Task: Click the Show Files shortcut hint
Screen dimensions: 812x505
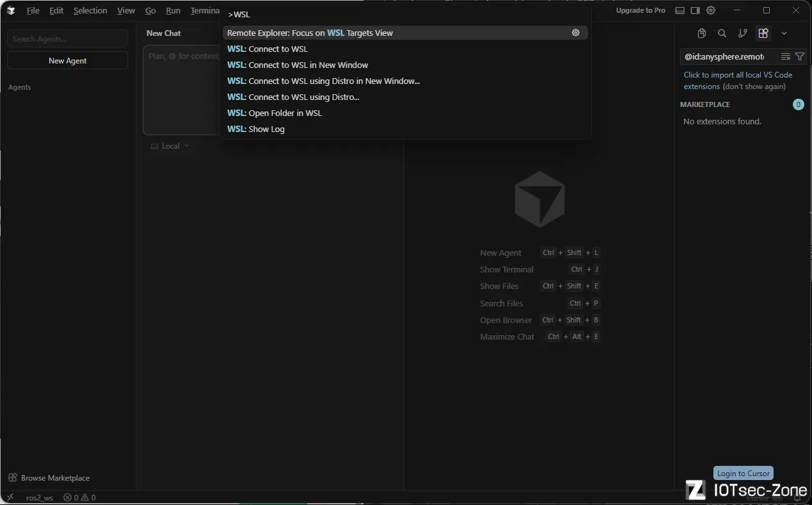Action: click(540, 286)
